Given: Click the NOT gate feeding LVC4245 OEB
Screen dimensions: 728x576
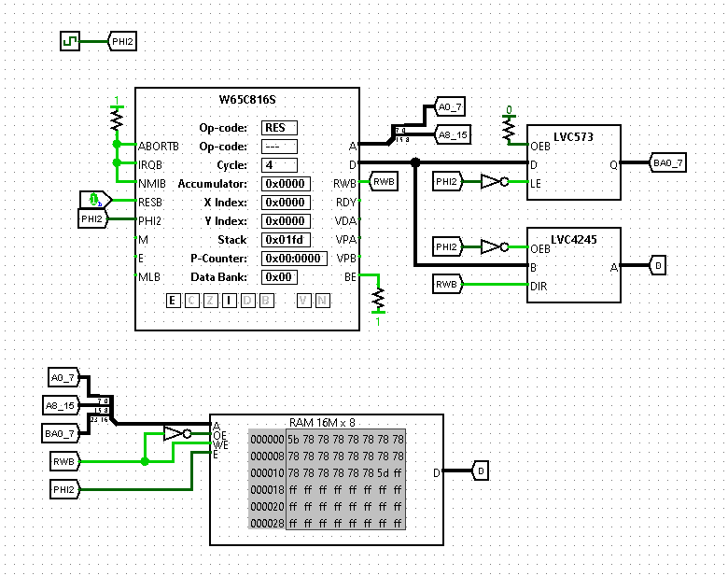Looking at the screenshot, I should [x=495, y=247].
